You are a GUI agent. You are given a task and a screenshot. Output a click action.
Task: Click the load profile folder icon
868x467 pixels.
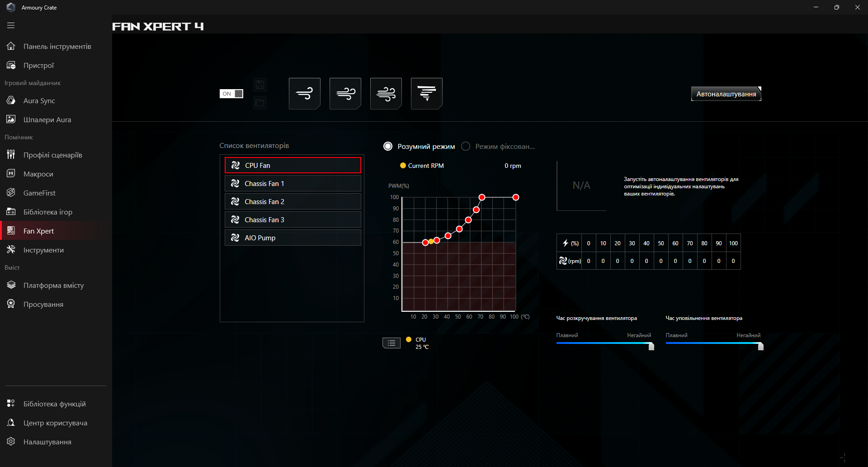pos(260,103)
